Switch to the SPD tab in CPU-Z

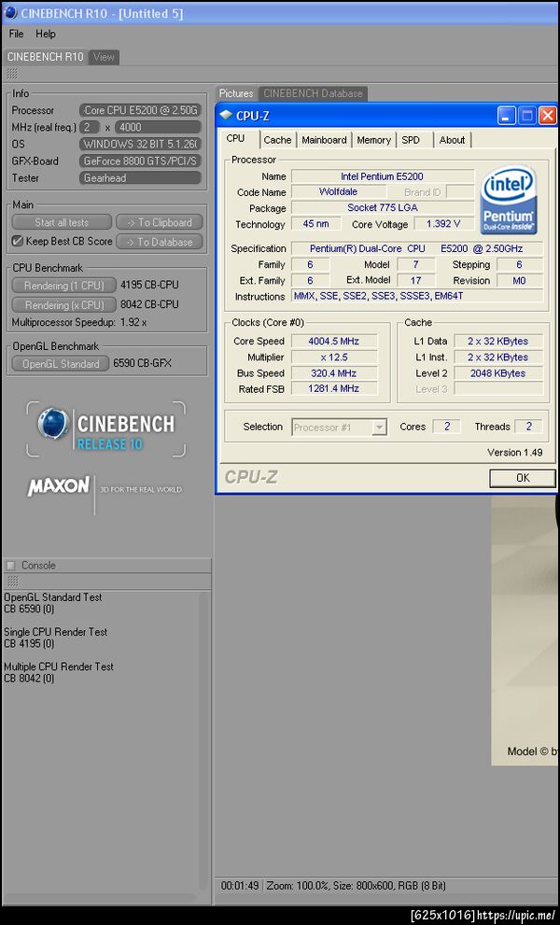pos(411,140)
